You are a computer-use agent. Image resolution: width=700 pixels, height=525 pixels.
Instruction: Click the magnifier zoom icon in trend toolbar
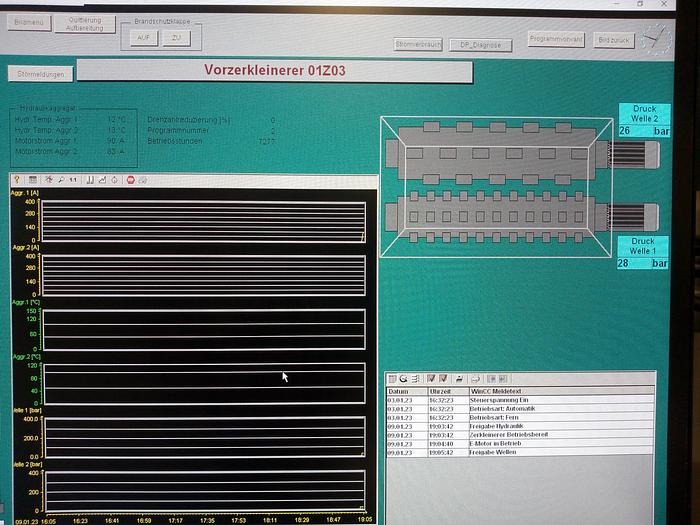60,180
